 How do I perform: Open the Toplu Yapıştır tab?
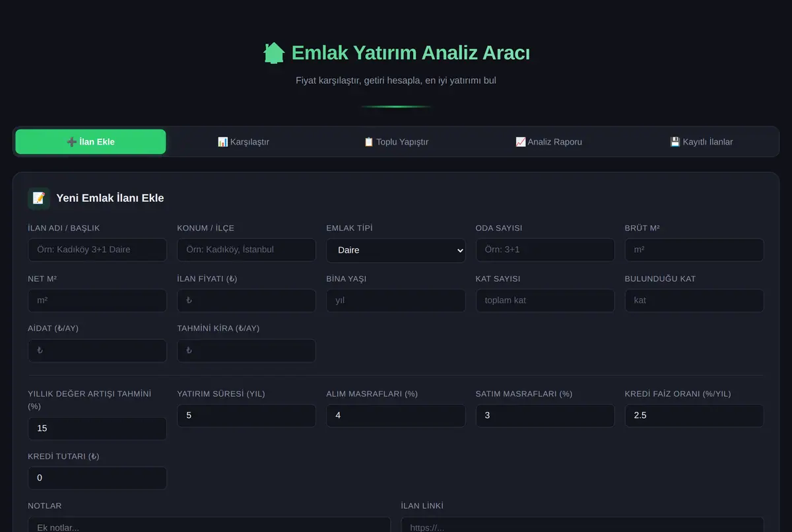[x=396, y=142]
